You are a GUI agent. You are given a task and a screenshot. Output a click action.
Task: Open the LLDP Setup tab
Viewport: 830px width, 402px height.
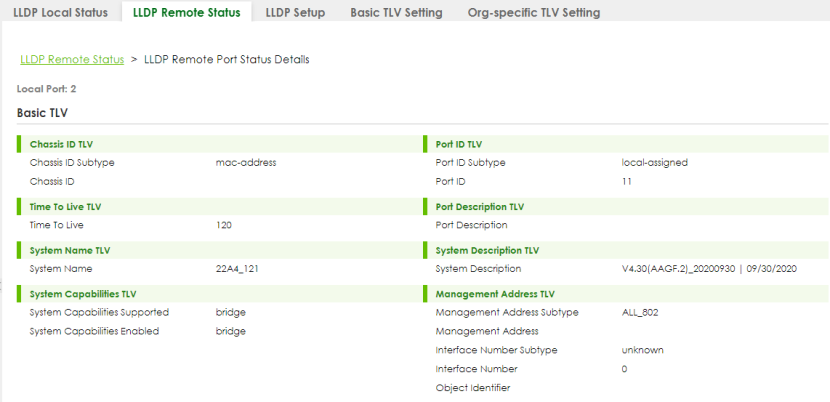(295, 13)
